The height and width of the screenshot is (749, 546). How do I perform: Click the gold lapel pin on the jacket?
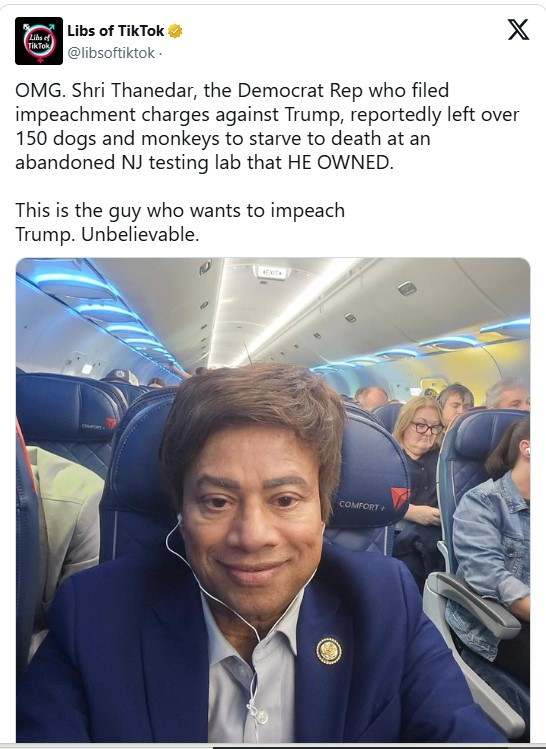point(329,651)
